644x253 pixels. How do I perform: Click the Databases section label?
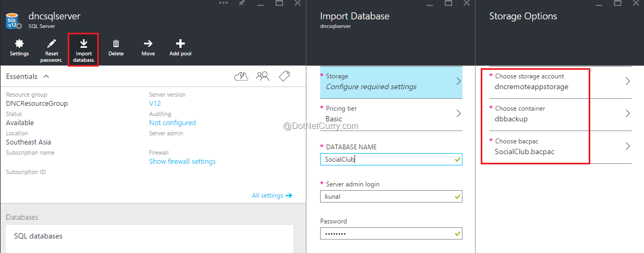point(22,217)
